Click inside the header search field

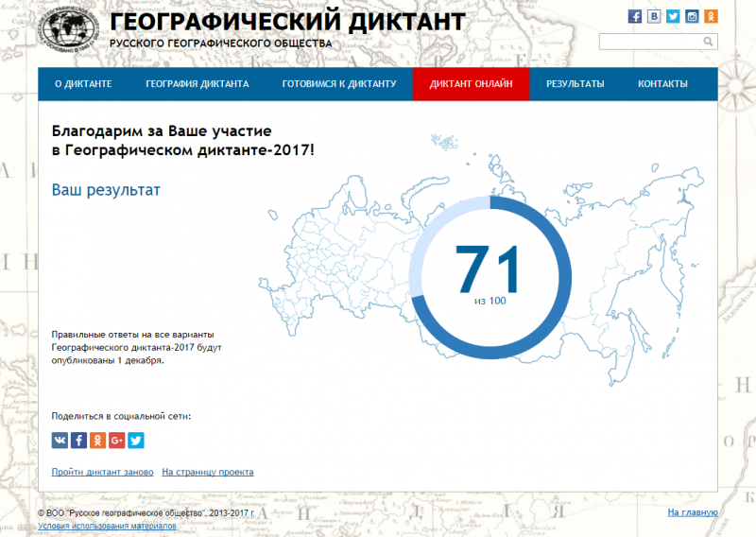point(658,42)
